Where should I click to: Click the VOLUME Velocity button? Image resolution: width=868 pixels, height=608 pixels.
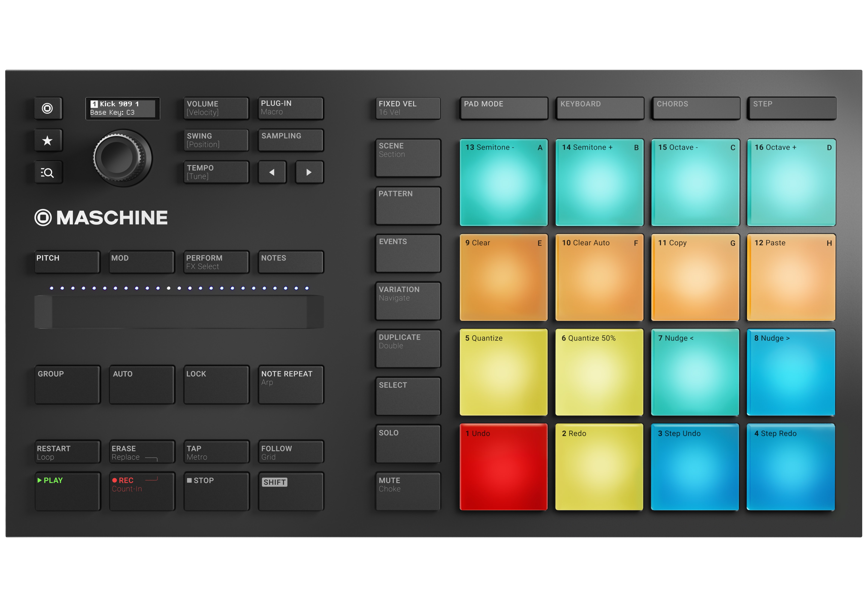(216, 109)
